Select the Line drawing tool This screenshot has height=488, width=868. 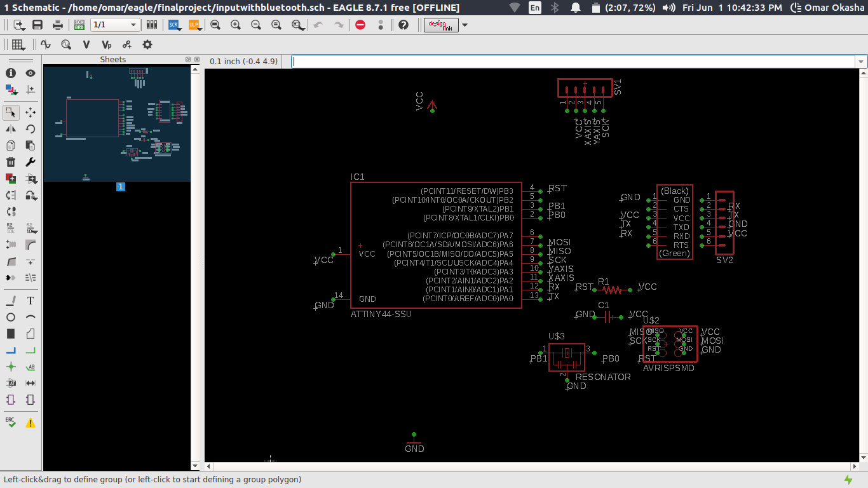(x=11, y=301)
